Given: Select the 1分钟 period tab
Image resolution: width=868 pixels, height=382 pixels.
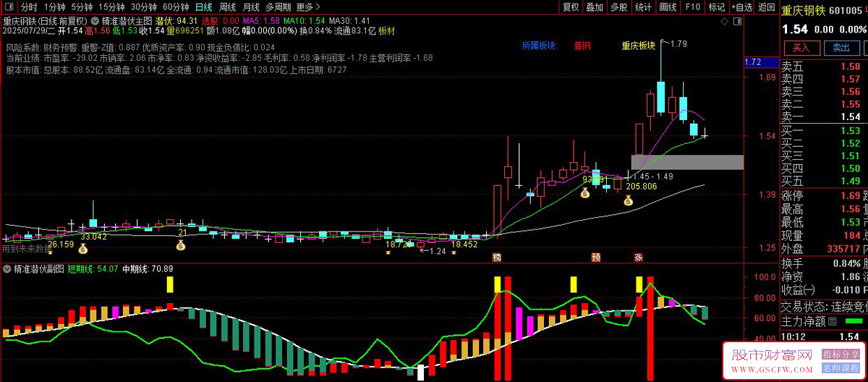Looking at the screenshot, I should pos(55,7).
